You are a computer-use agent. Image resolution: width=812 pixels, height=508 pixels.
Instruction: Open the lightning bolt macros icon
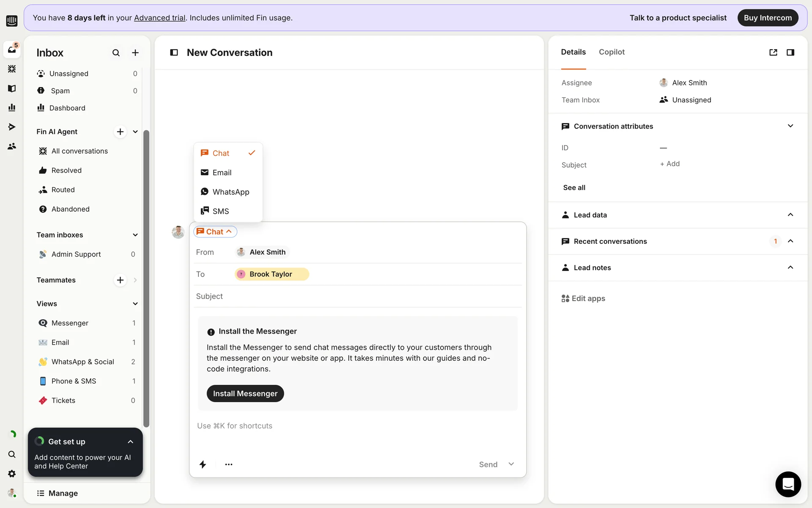(x=203, y=464)
